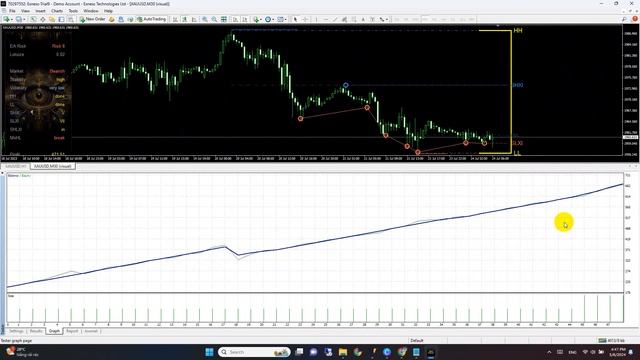Switch to the XAUUSD,M30 (visual) chart tab
Screen dimensions: 640x360
(x=52, y=167)
